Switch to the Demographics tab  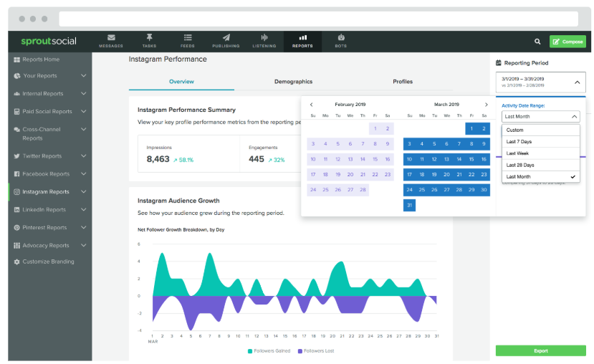(x=293, y=82)
